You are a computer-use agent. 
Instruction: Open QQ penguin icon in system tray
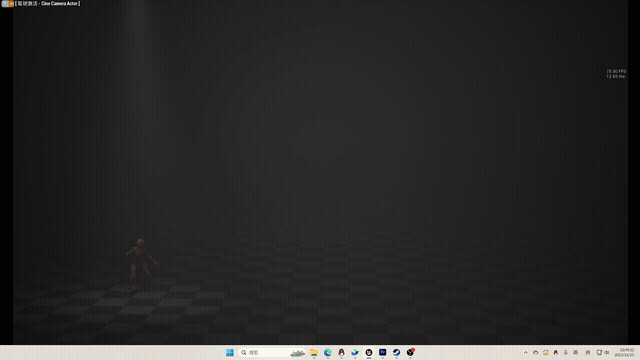[556, 353]
